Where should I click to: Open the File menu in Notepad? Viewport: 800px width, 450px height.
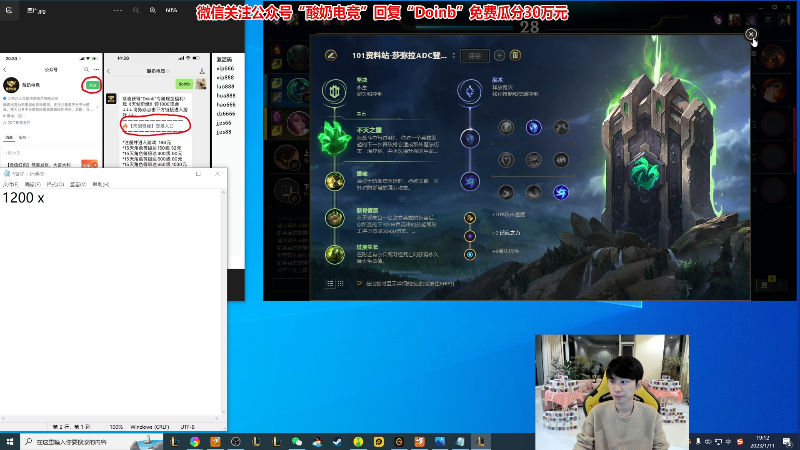[x=10, y=184]
